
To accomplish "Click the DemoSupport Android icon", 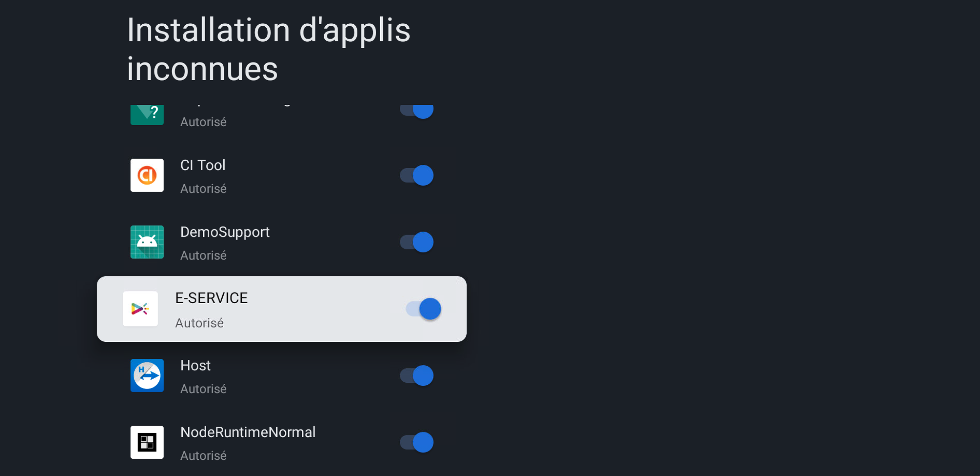I will [147, 242].
